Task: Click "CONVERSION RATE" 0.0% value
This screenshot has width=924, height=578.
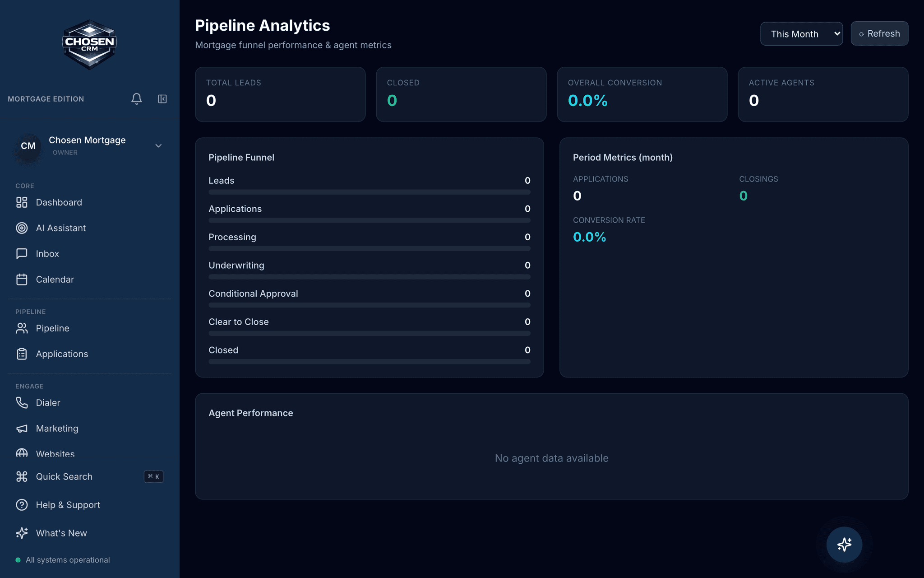Action: (x=589, y=237)
